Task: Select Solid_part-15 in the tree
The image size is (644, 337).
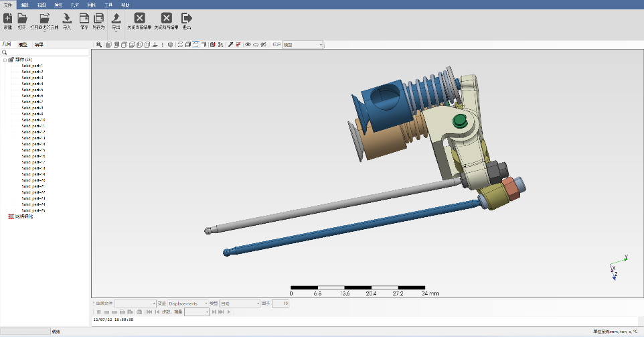Action: click(33, 150)
